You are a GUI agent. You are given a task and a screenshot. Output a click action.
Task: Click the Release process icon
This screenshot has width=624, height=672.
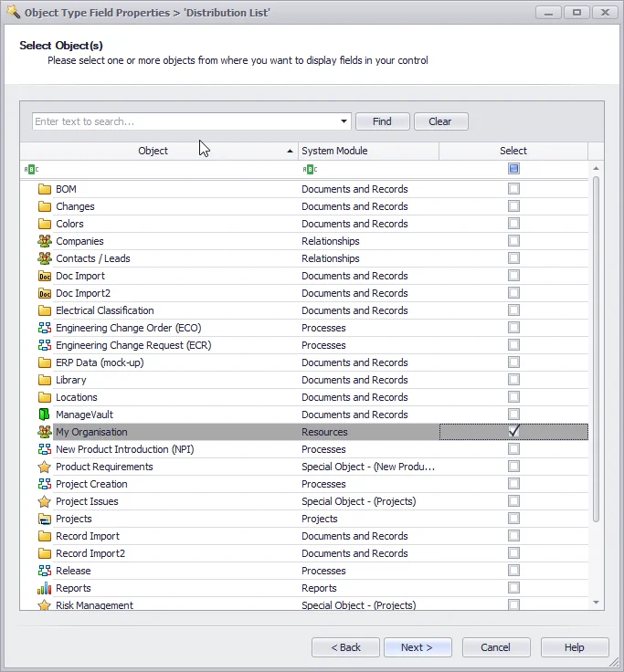coord(44,571)
